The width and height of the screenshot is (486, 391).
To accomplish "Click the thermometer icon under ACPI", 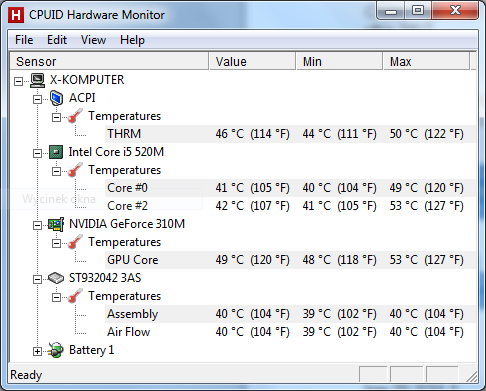I will [75, 116].
